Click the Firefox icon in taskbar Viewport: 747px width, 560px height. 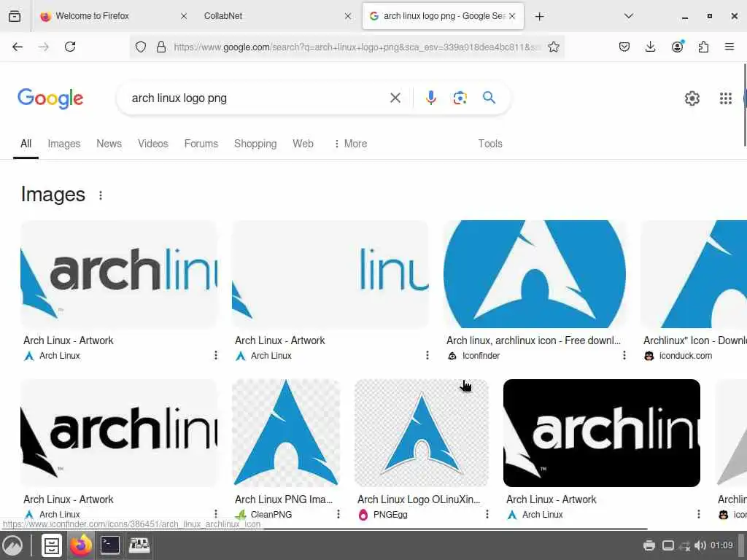tap(81, 545)
